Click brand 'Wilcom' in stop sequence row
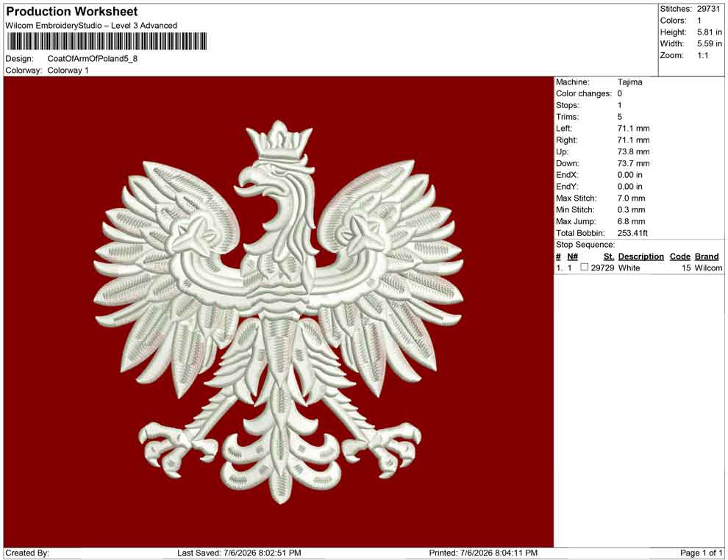 click(708, 268)
